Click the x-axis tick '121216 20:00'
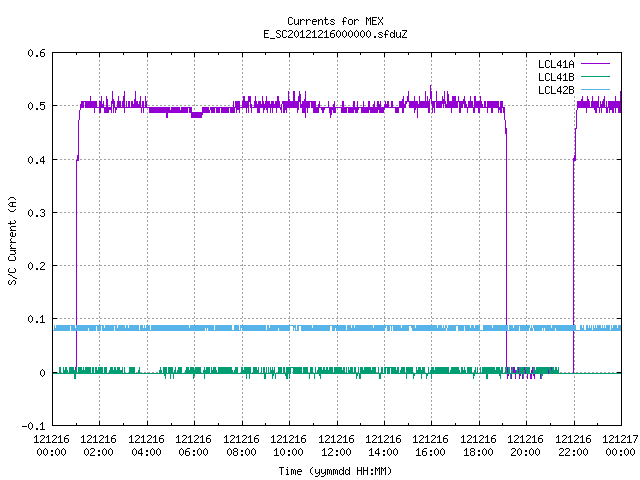 pos(526,446)
